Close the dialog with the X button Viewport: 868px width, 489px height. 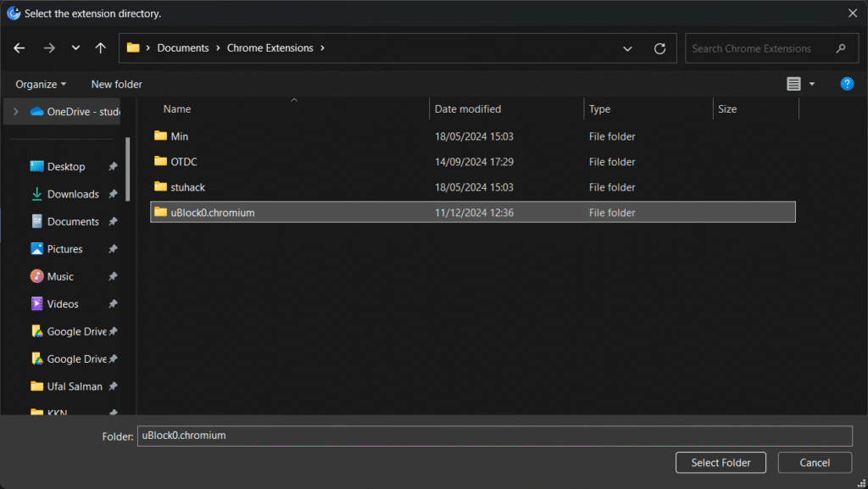tap(853, 14)
